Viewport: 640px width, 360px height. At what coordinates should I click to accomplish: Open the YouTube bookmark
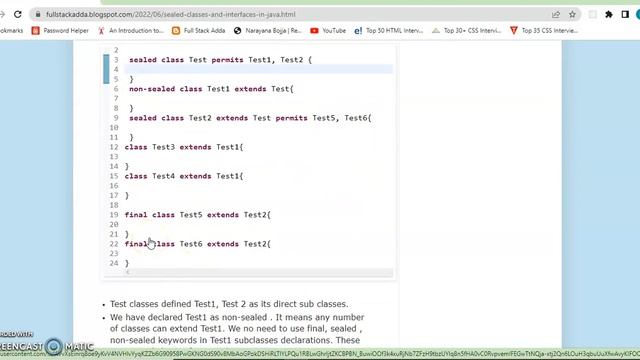[328, 31]
